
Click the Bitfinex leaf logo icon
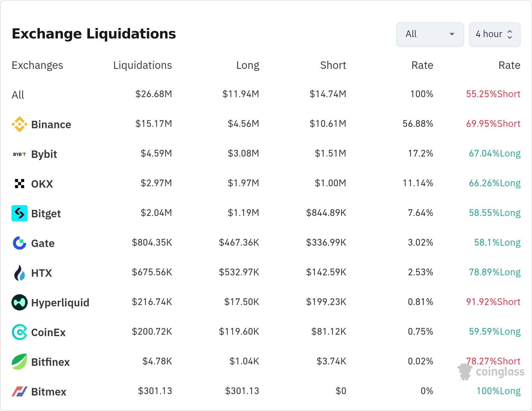20,362
